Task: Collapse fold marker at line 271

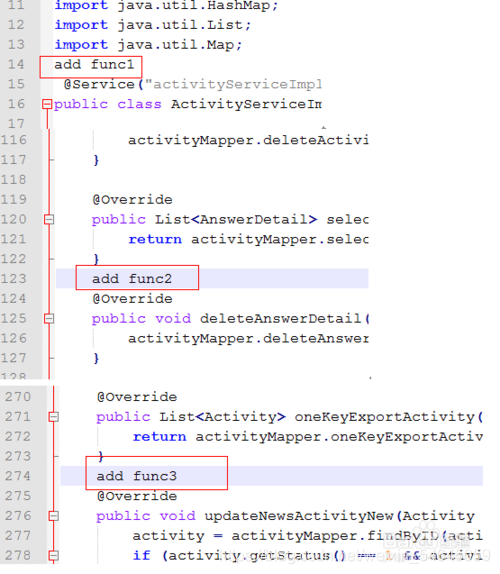Action: (53, 417)
